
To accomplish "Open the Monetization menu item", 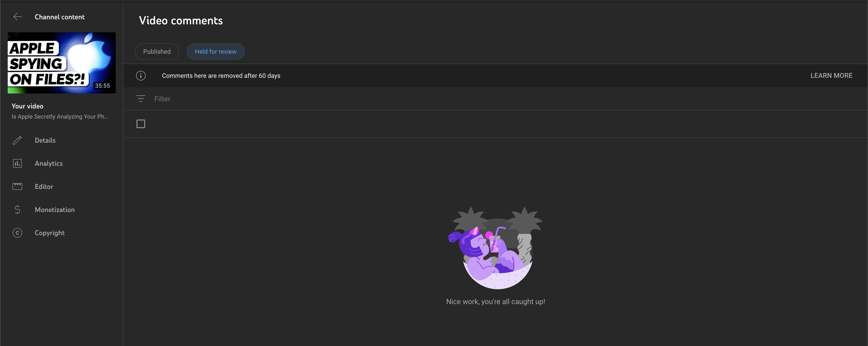I will point(54,210).
